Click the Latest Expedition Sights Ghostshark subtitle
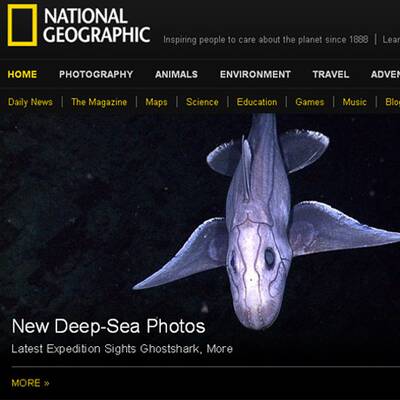Image resolution: width=400 pixels, height=400 pixels. click(x=122, y=349)
